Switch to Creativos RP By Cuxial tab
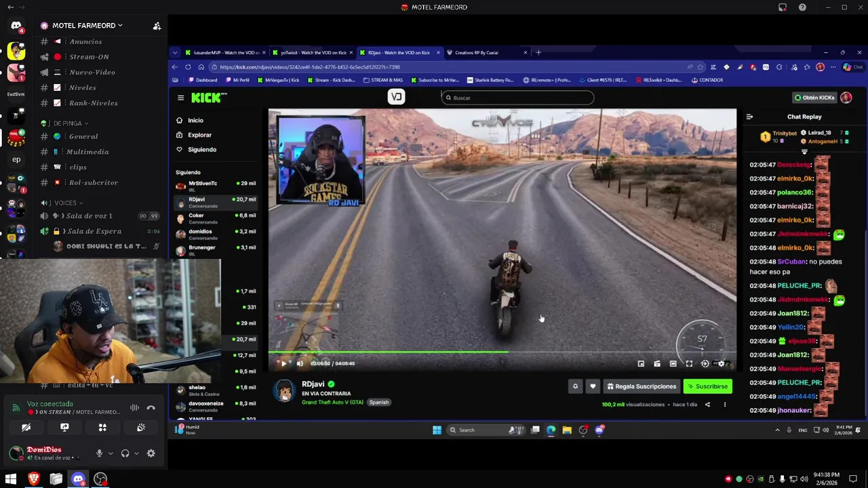The width and height of the screenshot is (868, 488). (486, 52)
